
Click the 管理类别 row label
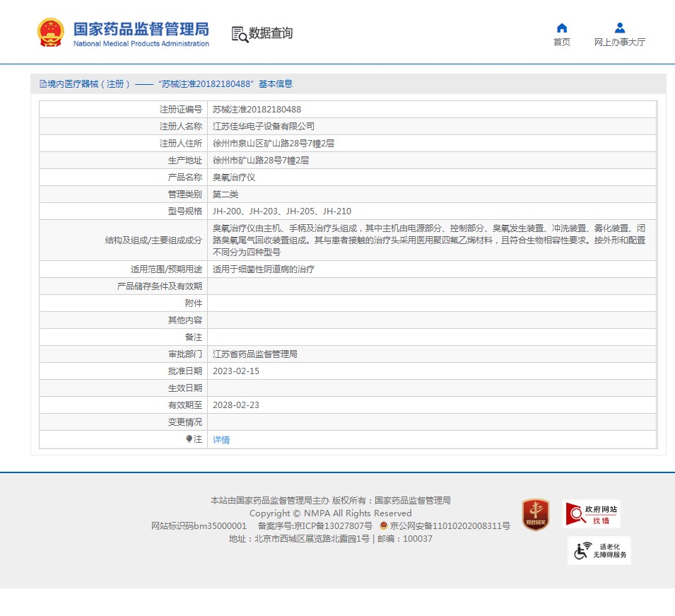185,194
